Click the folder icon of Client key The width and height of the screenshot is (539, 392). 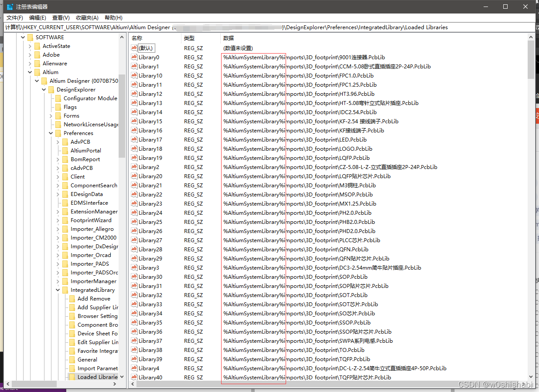(65, 176)
